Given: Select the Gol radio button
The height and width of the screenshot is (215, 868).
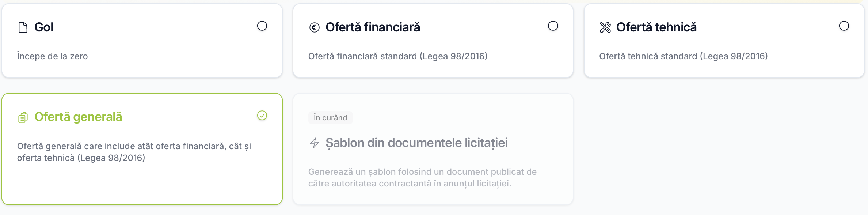Looking at the screenshot, I should tap(262, 26).
